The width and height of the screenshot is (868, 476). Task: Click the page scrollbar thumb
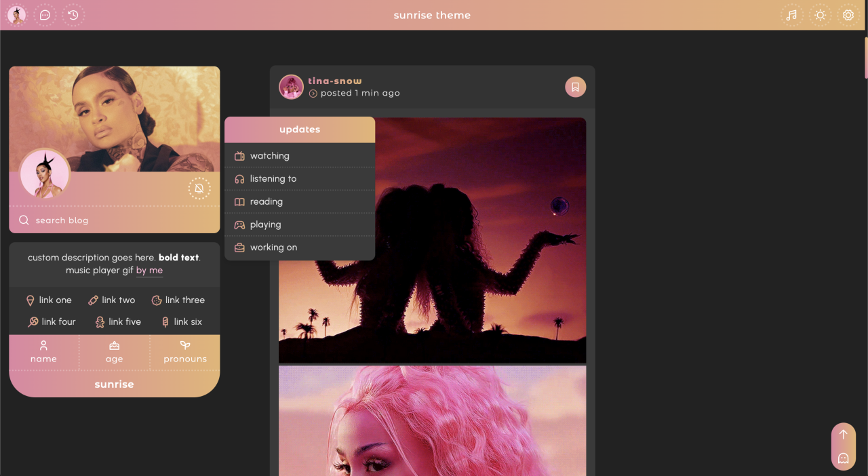click(865, 57)
